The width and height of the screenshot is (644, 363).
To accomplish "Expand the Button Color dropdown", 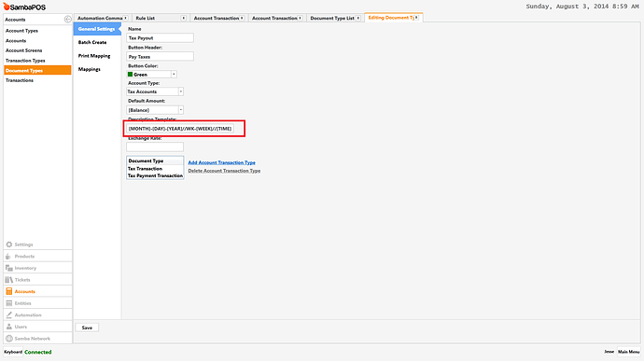I will coord(174,75).
